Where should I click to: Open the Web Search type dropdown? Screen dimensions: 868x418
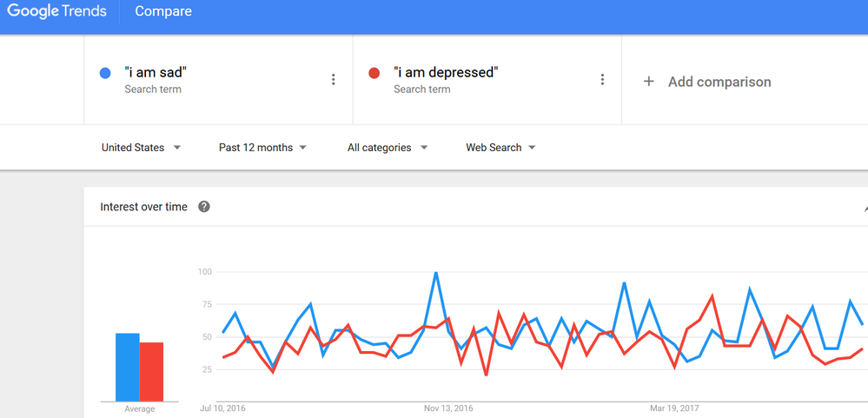[500, 148]
